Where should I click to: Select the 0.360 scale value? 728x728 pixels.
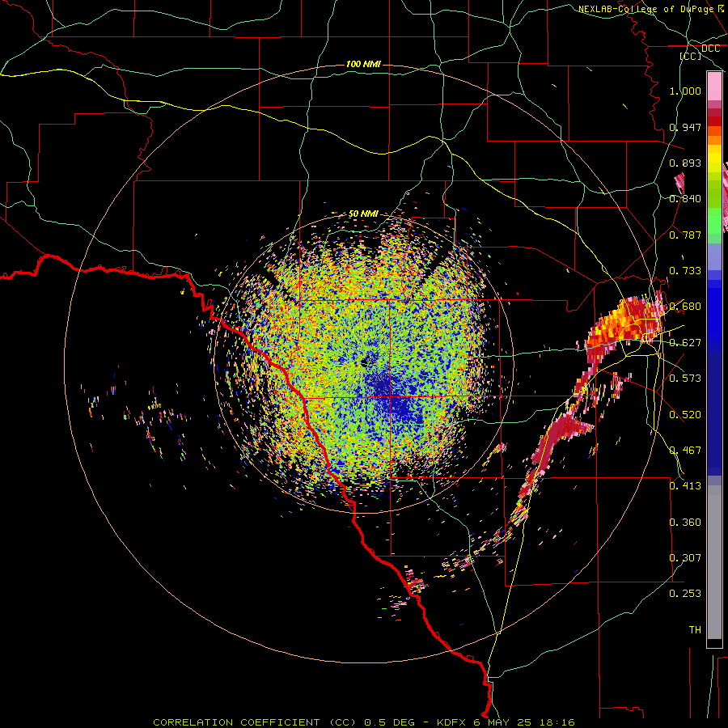click(x=685, y=523)
